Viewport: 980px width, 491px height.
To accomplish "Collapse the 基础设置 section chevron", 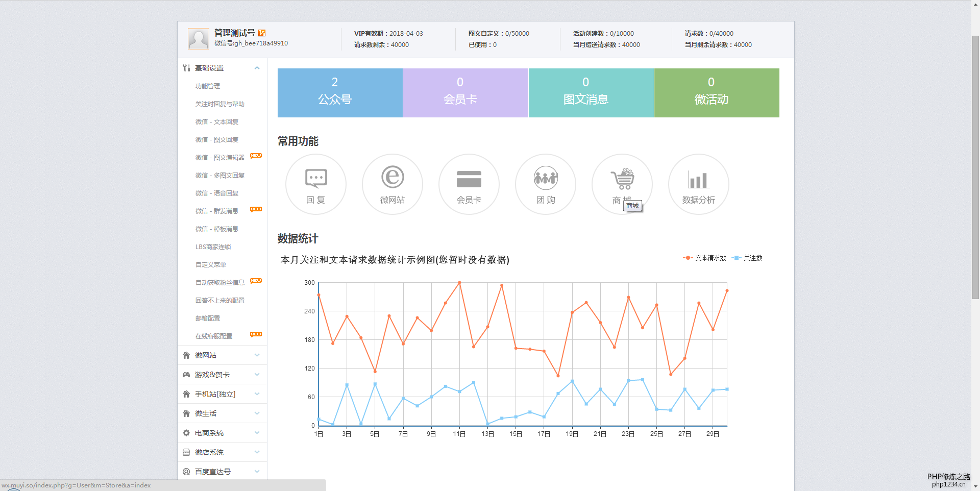I will point(257,68).
